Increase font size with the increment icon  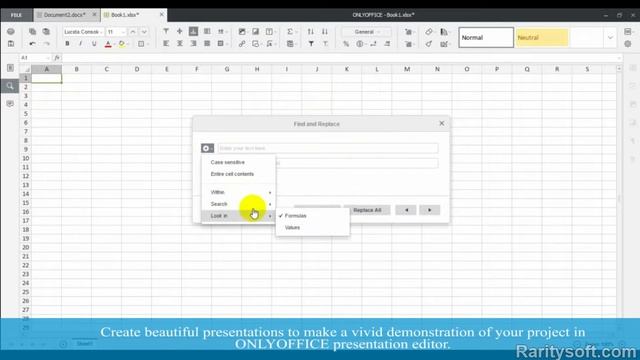[133, 31]
